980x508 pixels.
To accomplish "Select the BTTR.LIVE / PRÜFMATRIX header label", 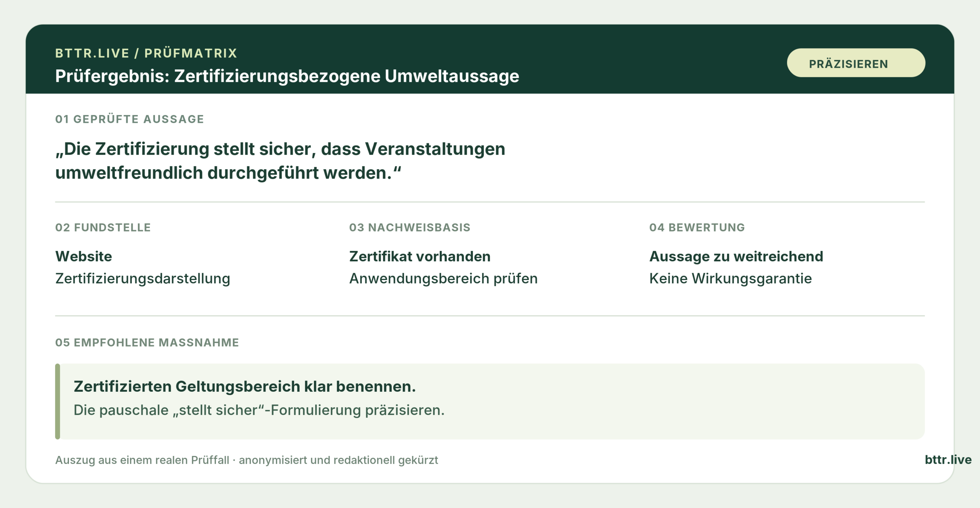I will point(146,53).
